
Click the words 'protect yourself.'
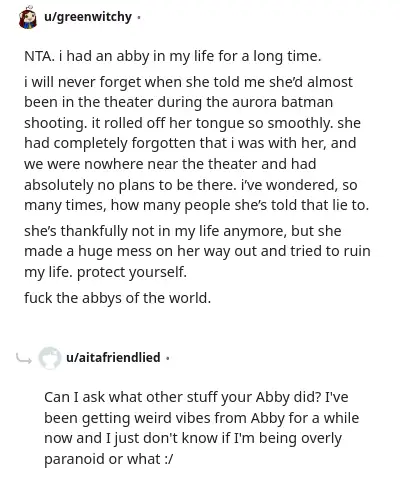[132, 272]
